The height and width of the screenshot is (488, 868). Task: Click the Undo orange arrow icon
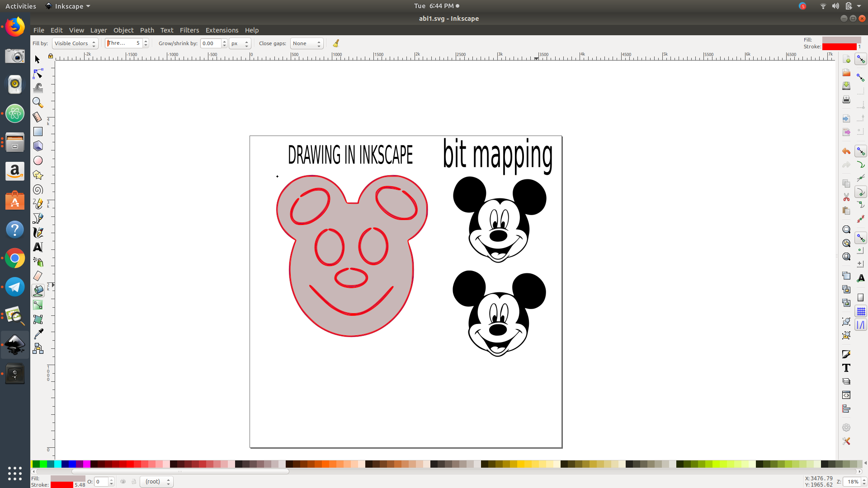846,151
